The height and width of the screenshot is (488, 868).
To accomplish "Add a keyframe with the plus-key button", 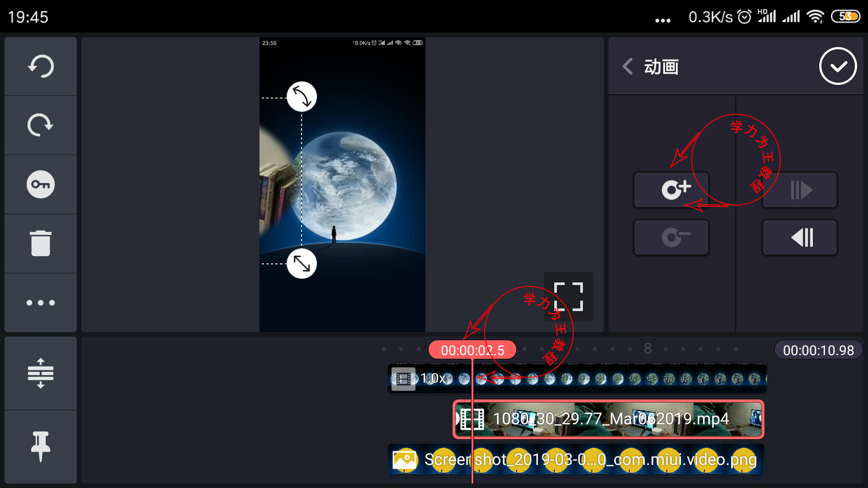I will point(671,190).
